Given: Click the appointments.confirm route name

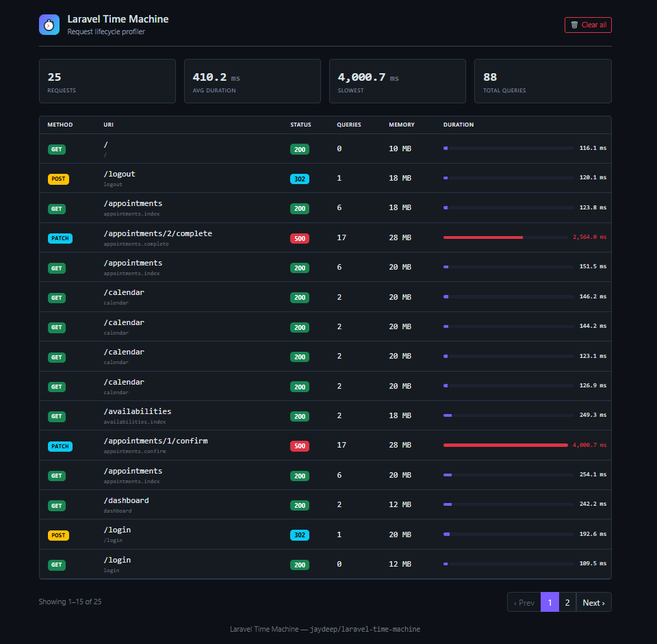Looking at the screenshot, I should 135,451.
